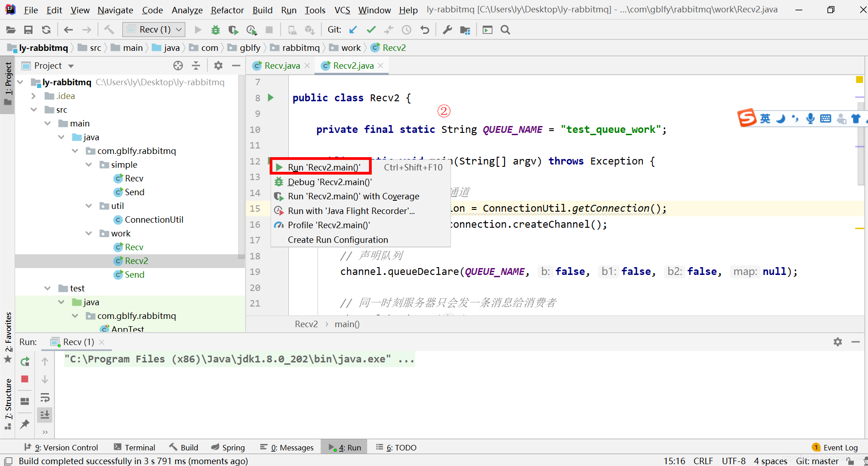Image resolution: width=868 pixels, height=466 pixels.
Task: Click run gutter arrow beside class Recv2
Action: click(x=271, y=97)
